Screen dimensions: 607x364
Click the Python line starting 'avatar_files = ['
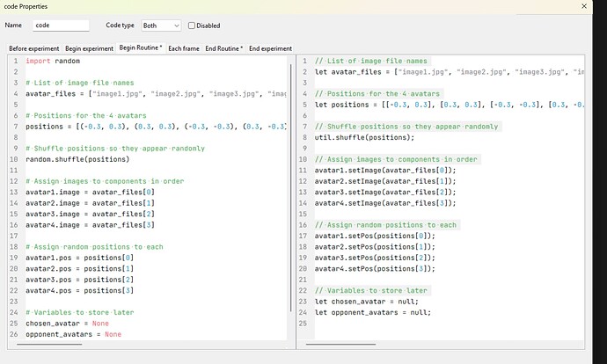click(x=156, y=93)
